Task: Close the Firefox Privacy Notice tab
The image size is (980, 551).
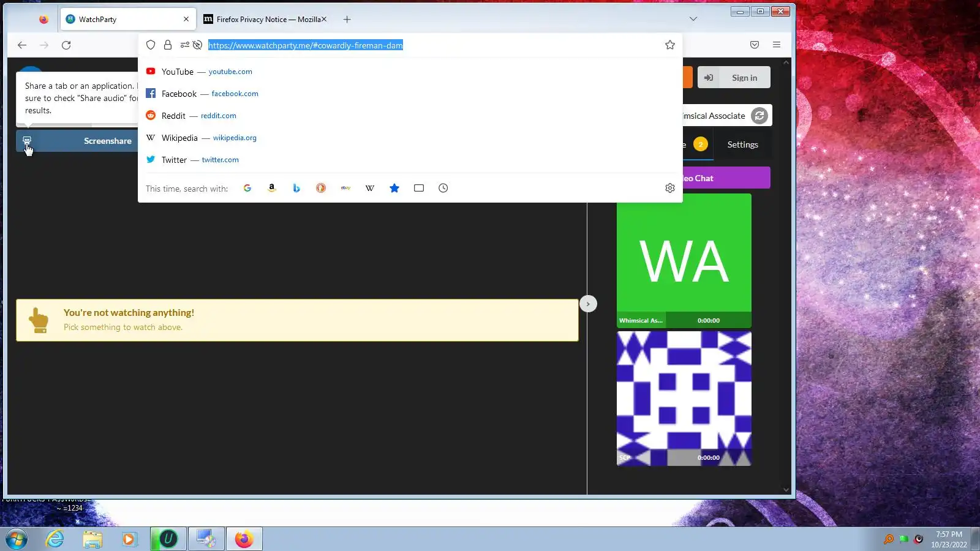Action: 324,19
